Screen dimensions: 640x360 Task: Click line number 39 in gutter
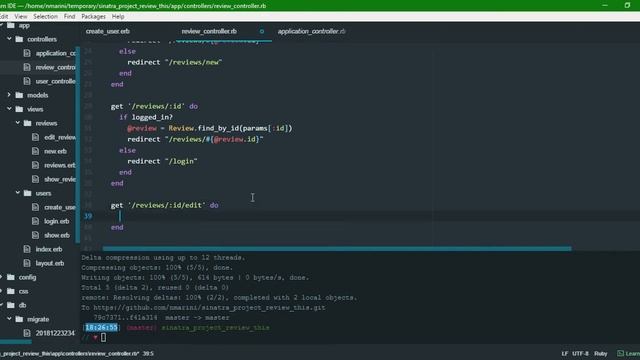(x=88, y=216)
